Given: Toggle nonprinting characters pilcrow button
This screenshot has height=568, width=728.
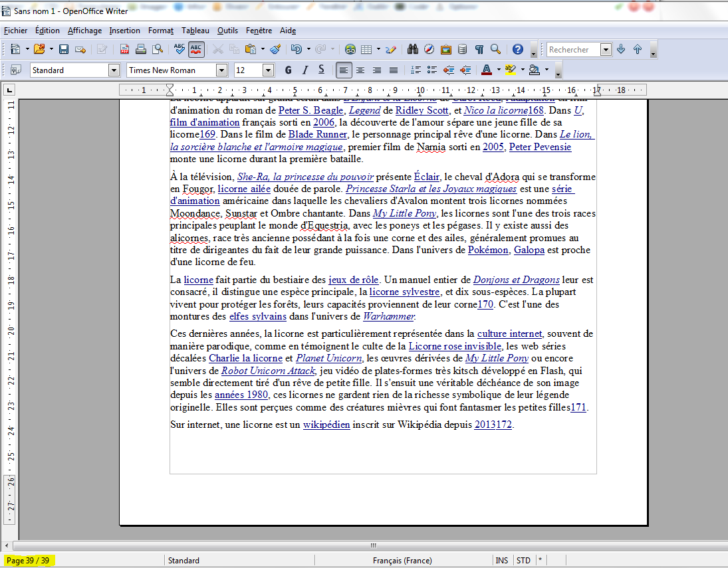Looking at the screenshot, I should [479, 49].
